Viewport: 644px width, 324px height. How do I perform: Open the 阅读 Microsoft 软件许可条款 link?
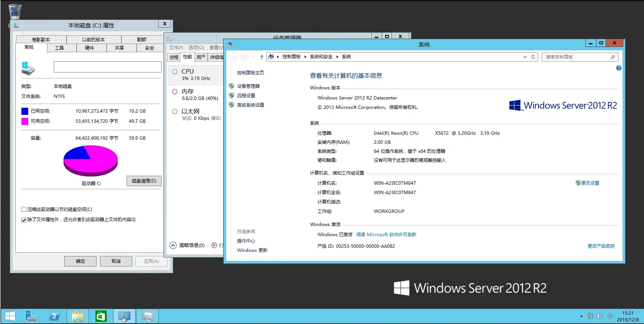pyautogui.click(x=386, y=235)
